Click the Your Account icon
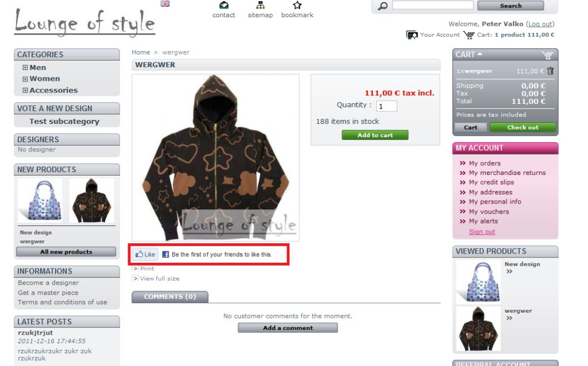The width and height of the screenshot is (588, 366). 412,35
